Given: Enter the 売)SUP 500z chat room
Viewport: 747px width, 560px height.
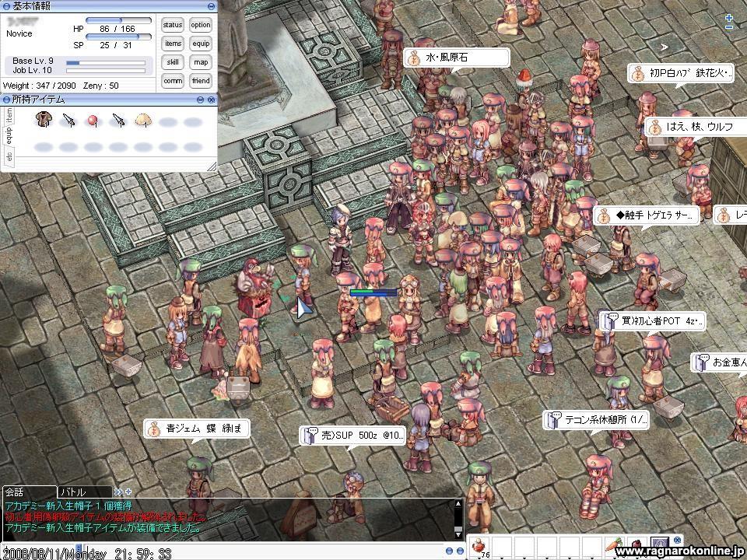Looking at the screenshot, I should [x=352, y=436].
